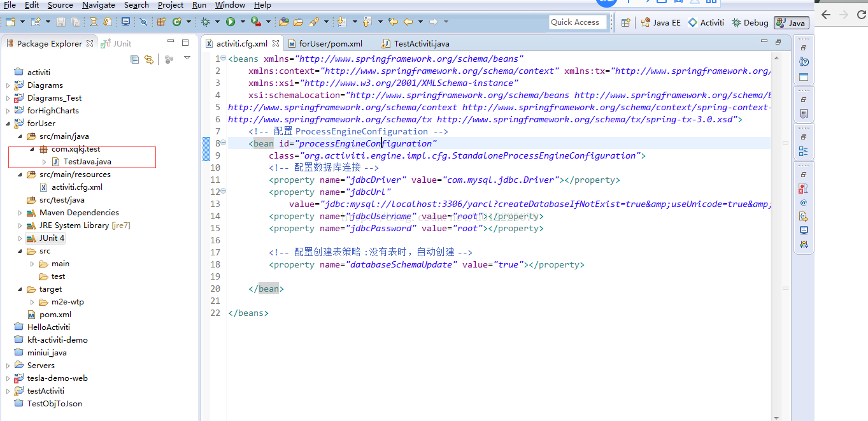Toggle Skip All Breakpoints icon

click(143, 22)
